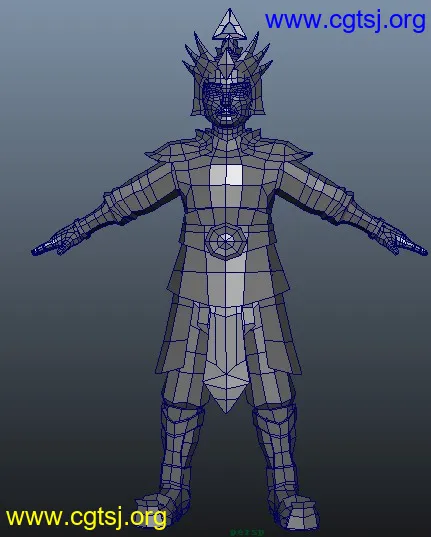This screenshot has height=537, width=431.
Task: Click the character's dense face mesh
Action: [x=227, y=102]
